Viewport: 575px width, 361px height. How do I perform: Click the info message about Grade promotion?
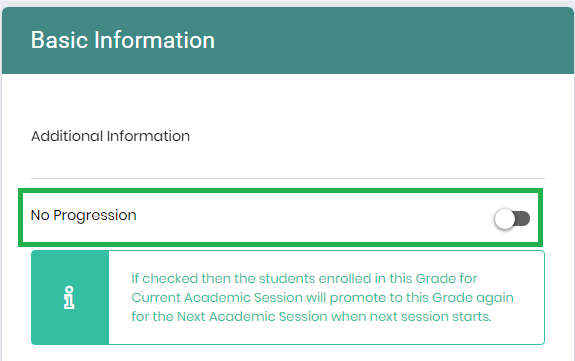[322, 298]
